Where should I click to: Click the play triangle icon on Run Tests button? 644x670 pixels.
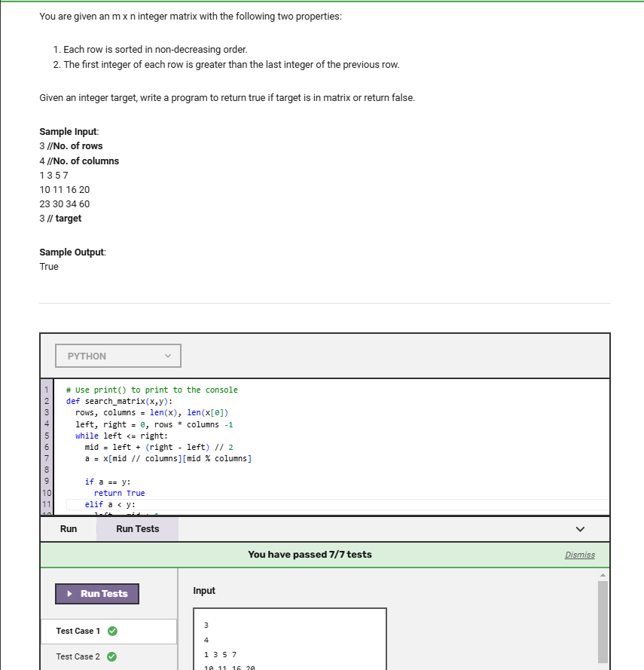pos(69,594)
